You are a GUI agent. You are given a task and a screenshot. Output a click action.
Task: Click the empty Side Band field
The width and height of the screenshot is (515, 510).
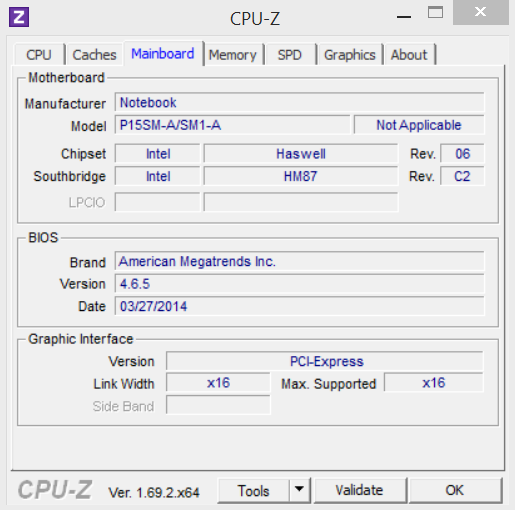tap(218, 405)
